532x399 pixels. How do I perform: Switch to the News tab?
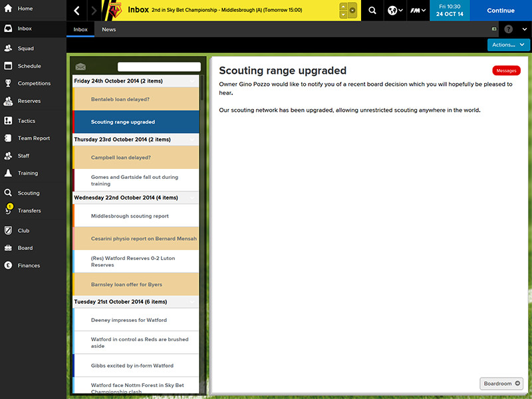pyautogui.click(x=108, y=29)
